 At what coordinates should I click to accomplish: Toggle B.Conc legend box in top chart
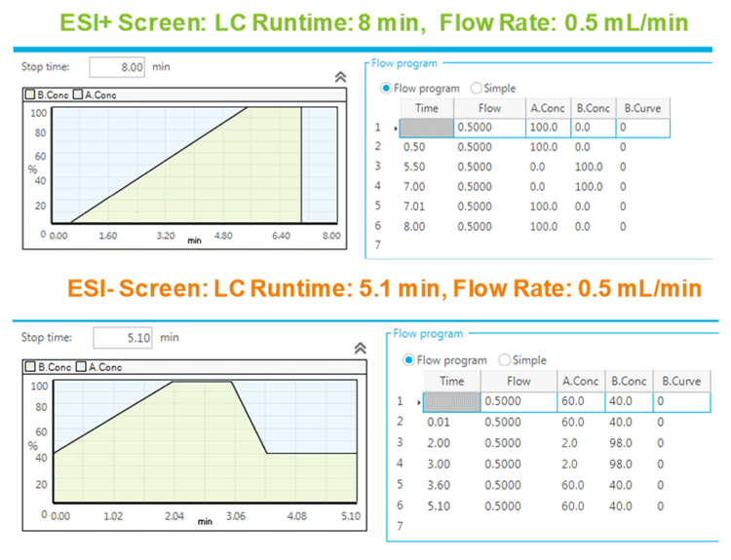click(x=30, y=94)
